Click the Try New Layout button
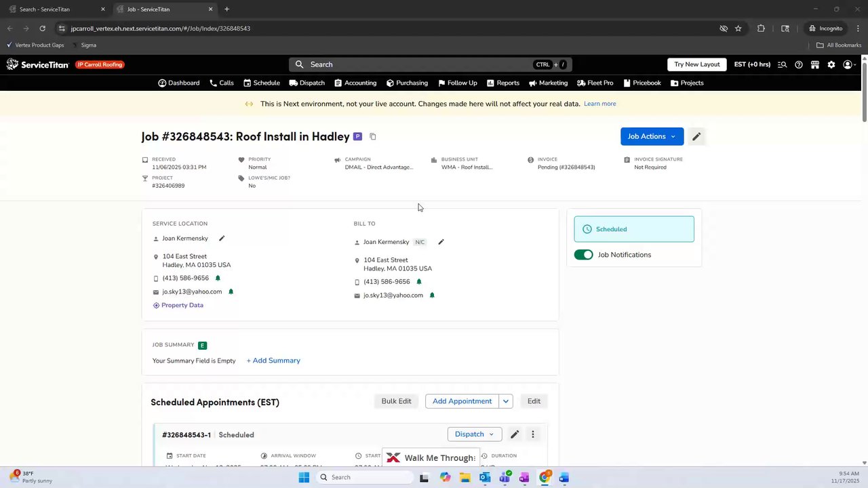Screen dimensions: 868x488 pyautogui.click(x=697, y=64)
